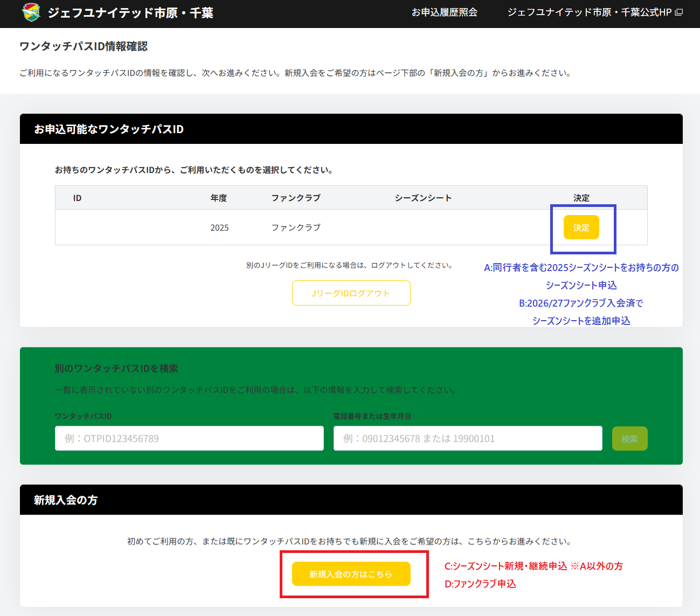The height and width of the screenshot is (616, 700).
Task: Click the 2025 year cell in the table
Action: tap(219, 228)
